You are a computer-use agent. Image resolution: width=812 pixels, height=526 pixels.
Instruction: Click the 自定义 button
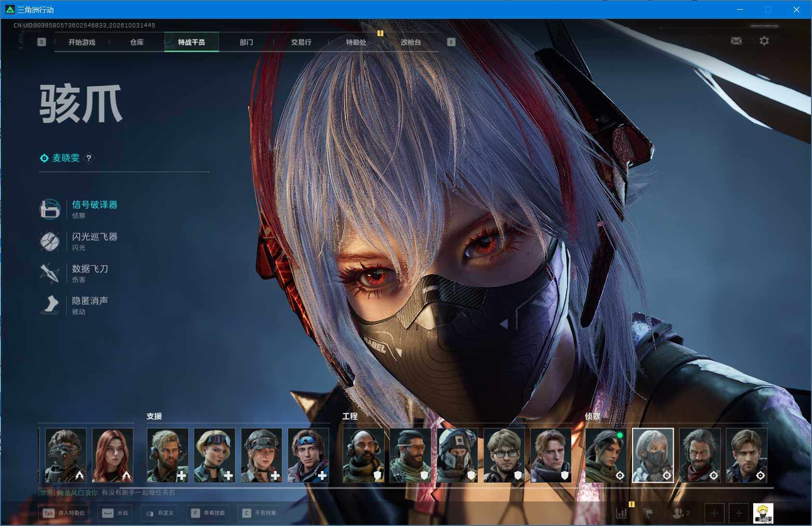[159, 513]
